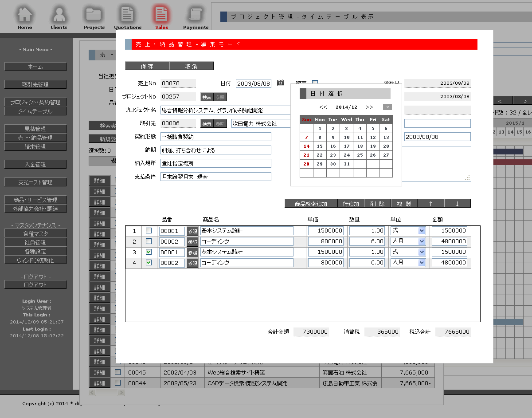Screen dimensions: 532x418
Task: Open 商品・サービス管理 in the sidebar
Action: (x=35, y=200)
